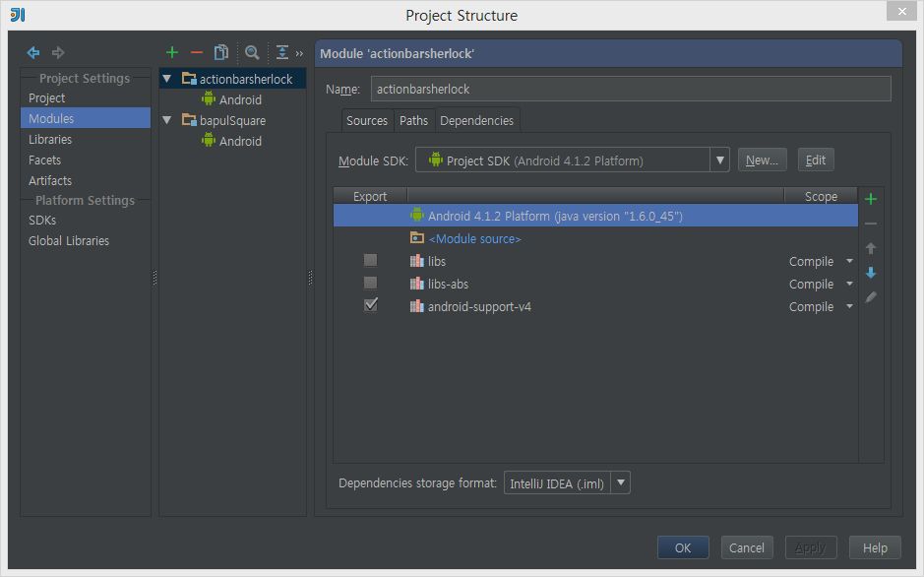Copy the selected module
Image resolution: width=924 pixels, height=577 pixels.
(221, 53)
